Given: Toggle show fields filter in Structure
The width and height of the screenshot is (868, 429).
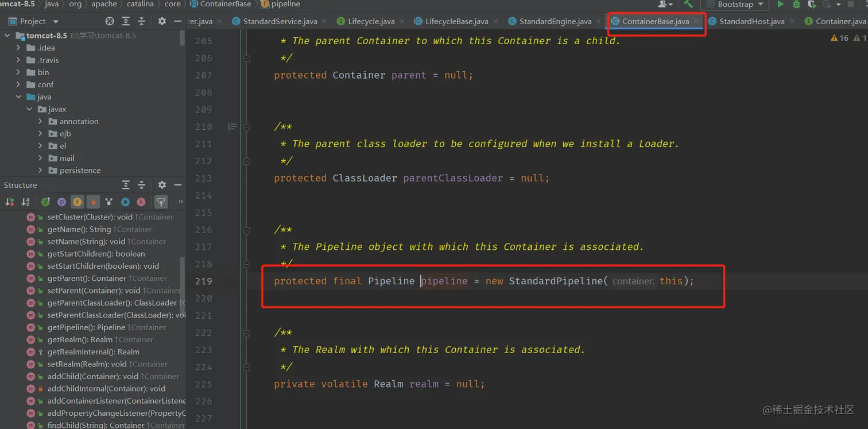Looking at the screenshot, I should coord(77,202).
